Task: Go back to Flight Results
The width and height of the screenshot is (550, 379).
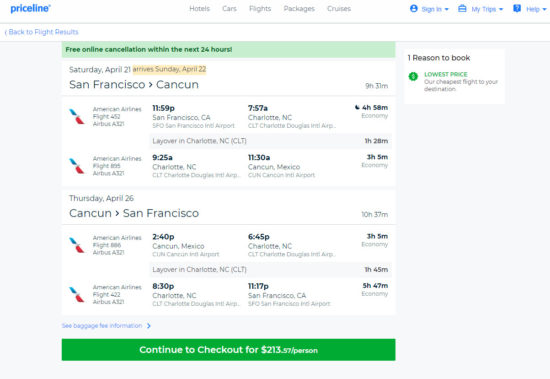Action: [x=41, y=32]
